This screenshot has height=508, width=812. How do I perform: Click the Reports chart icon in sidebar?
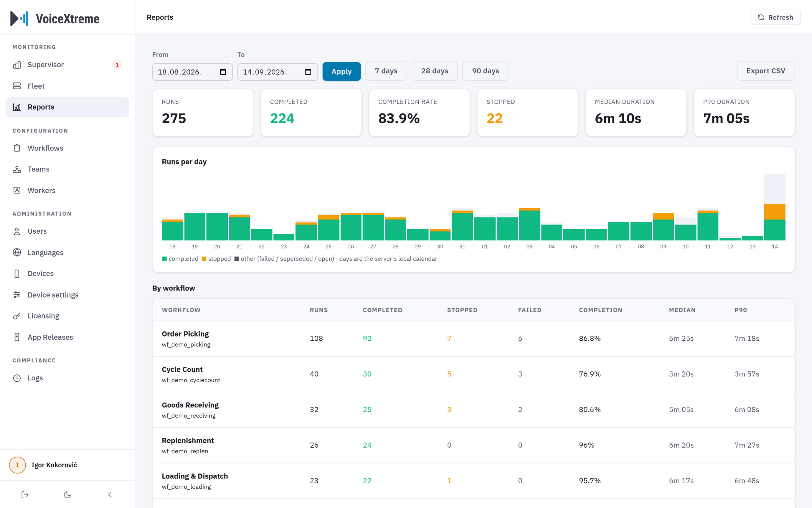click(x=17, y=107)
